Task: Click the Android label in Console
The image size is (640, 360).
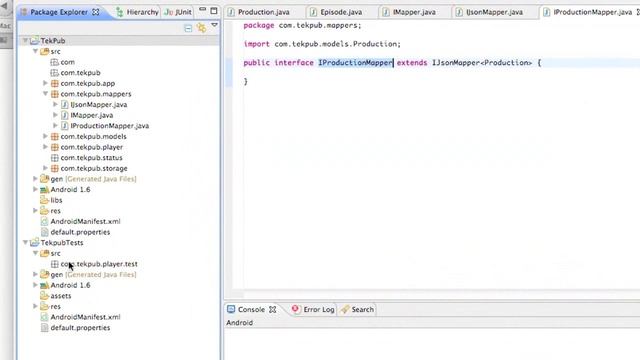Action: [x=240, y=322]
